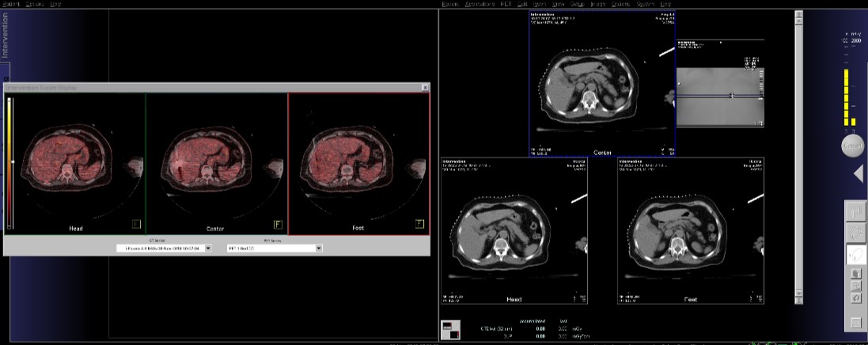The image size is (868, 345).
Task: Open the Help menu in left window
Action: [56, 4]
